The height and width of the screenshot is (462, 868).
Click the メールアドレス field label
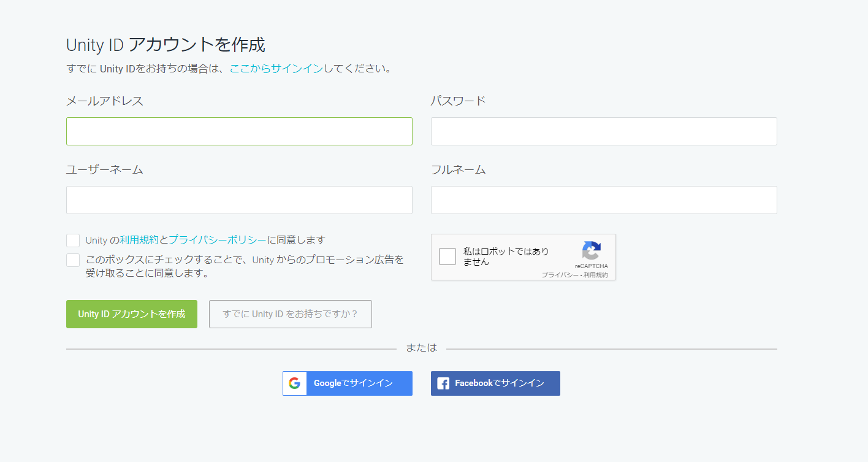coord(105,101)
